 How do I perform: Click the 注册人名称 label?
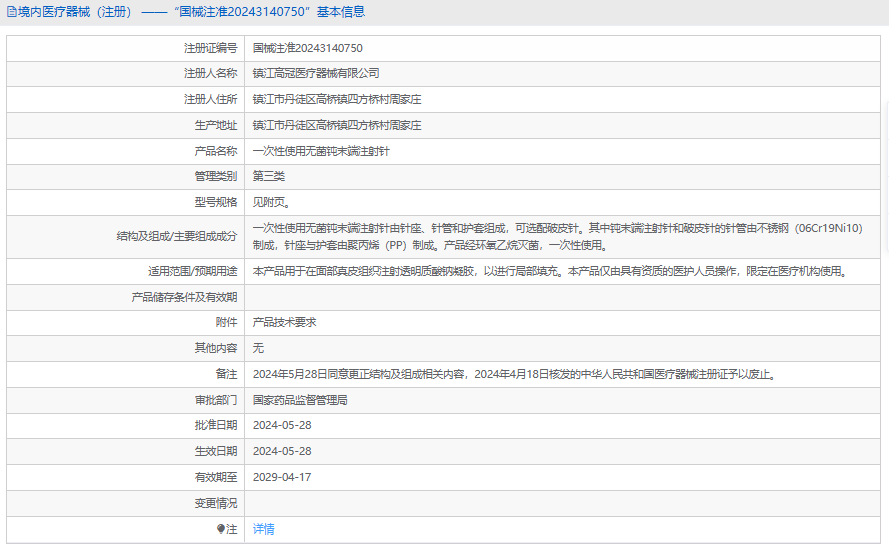(x=210, y=73)
